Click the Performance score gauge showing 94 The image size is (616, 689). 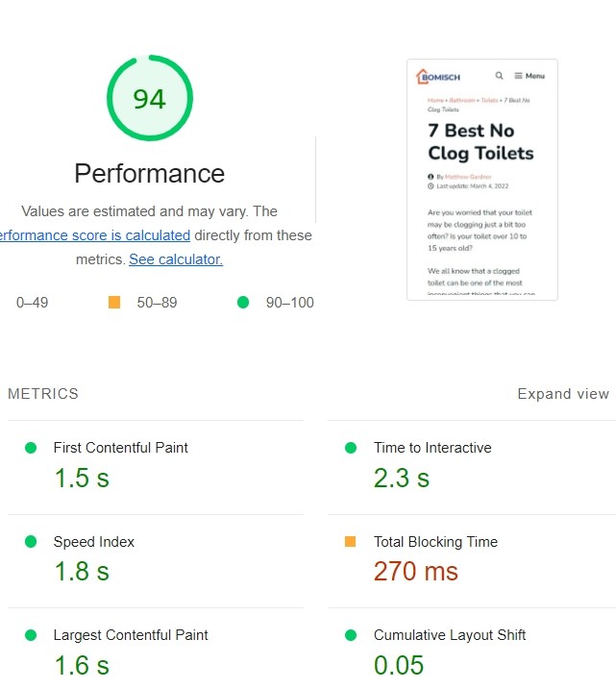tap(150, 98)
